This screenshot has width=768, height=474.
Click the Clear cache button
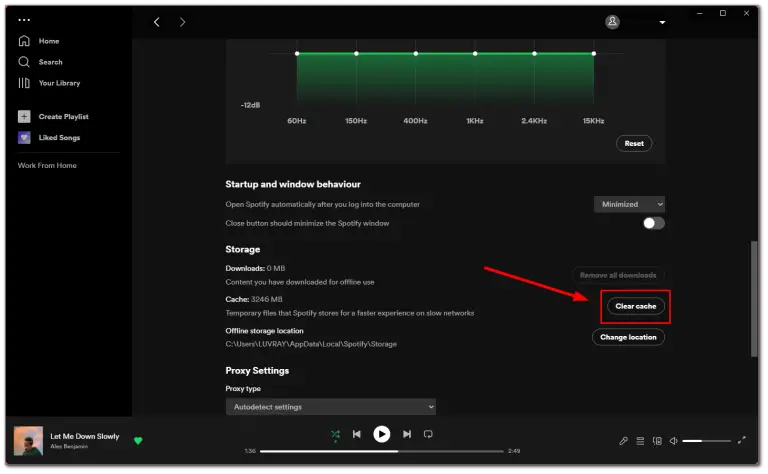click(x=635, y=306)
